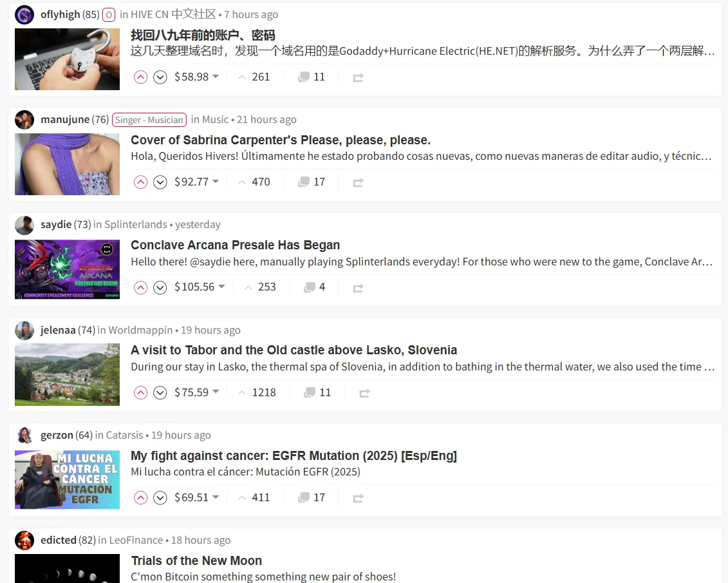
Task: Open post titled 找回八九年前的账户、密码
Action: [203, 35]
